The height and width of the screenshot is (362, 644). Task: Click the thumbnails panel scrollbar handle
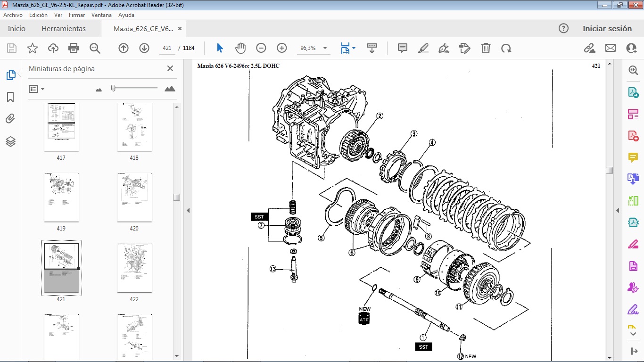coord(177,197)
